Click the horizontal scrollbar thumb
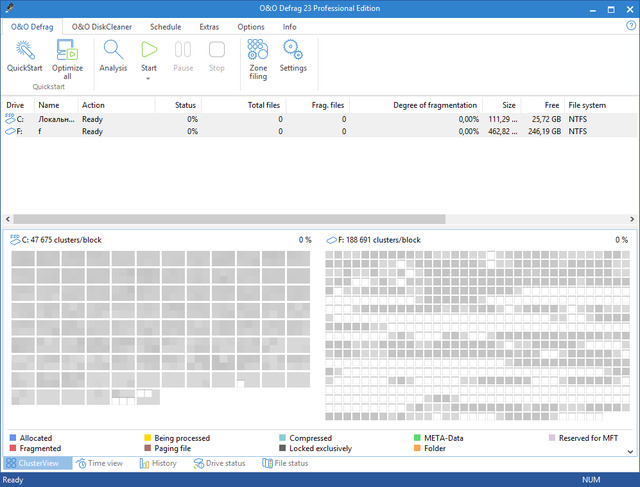Image resolution: width=640 pixels, height=487 pixels. [229, 219]
